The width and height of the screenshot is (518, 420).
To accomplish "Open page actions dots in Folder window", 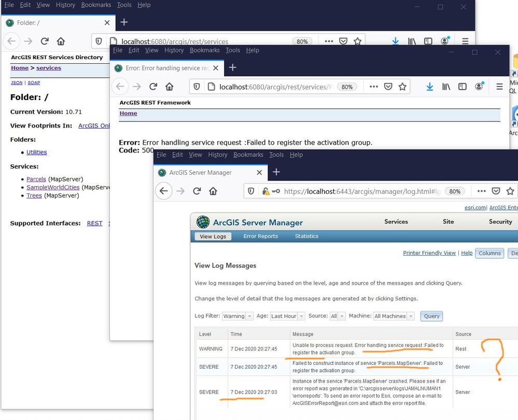I will pos(329,41).
